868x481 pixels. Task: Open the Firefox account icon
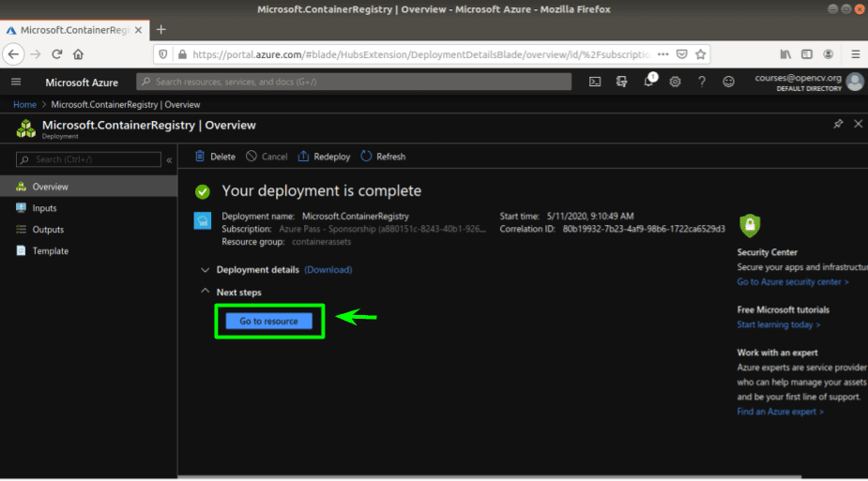(x=829, y=54)
